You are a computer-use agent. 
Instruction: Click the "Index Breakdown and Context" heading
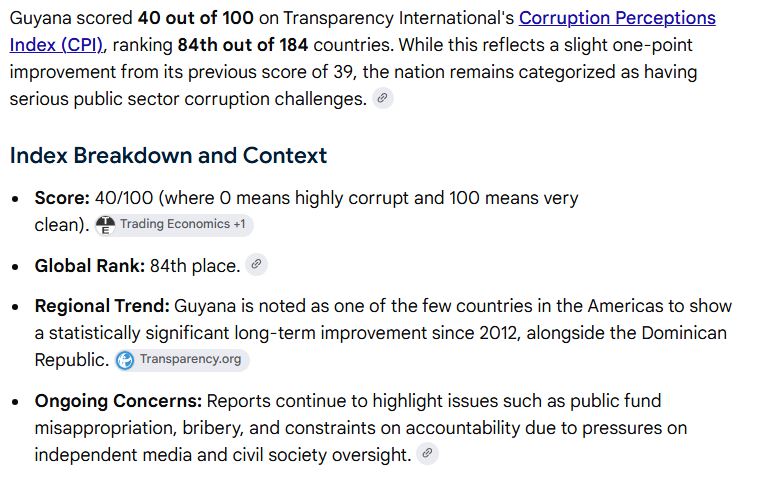pos(168,156)
